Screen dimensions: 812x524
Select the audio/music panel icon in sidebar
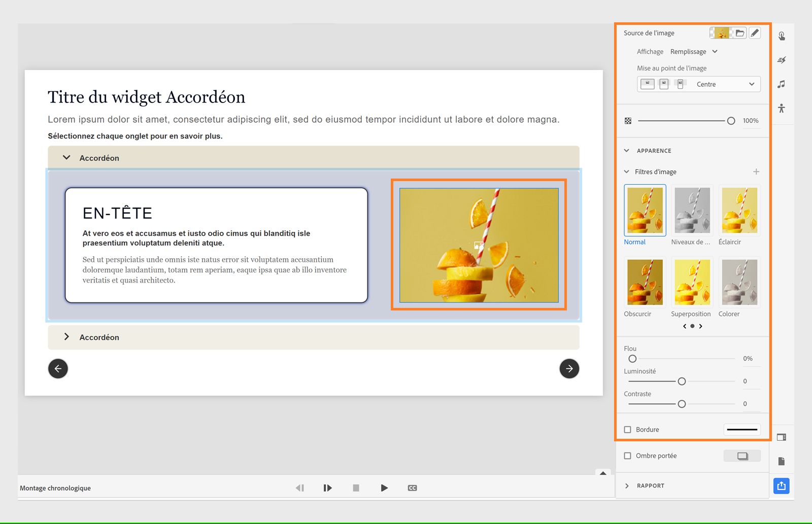coord(781,84)
